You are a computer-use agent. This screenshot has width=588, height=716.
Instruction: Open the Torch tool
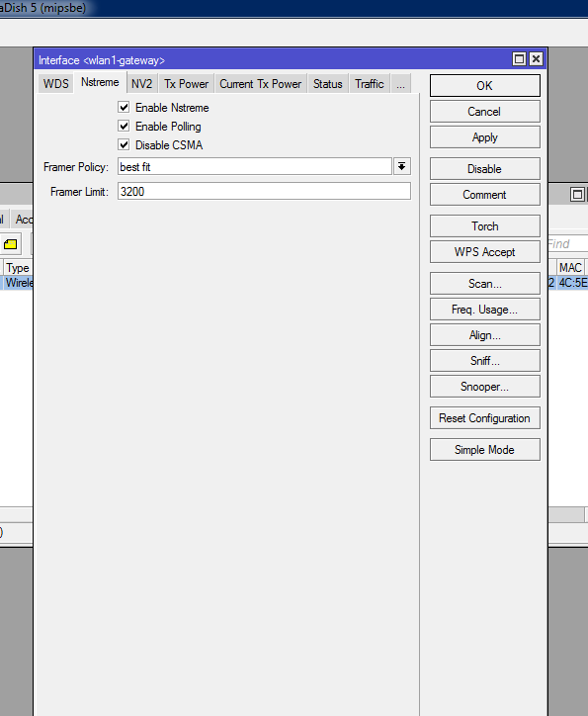[x=485, y=226]
